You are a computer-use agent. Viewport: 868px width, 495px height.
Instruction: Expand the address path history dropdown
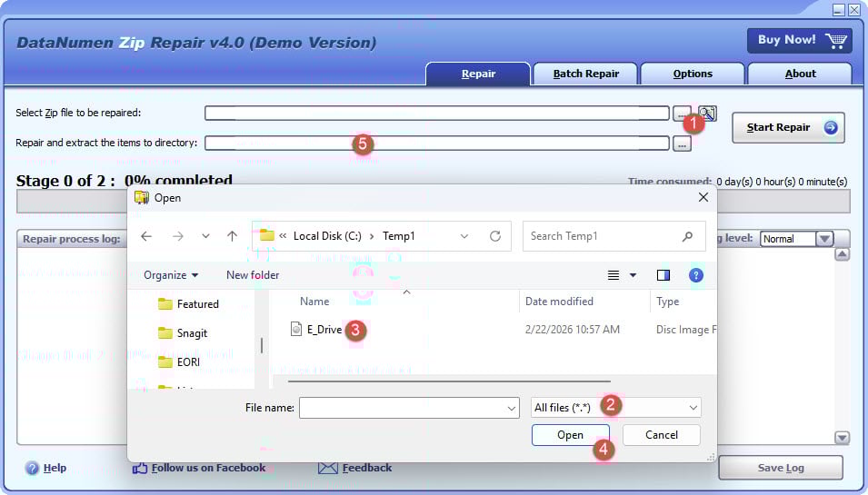coord(464,236)
